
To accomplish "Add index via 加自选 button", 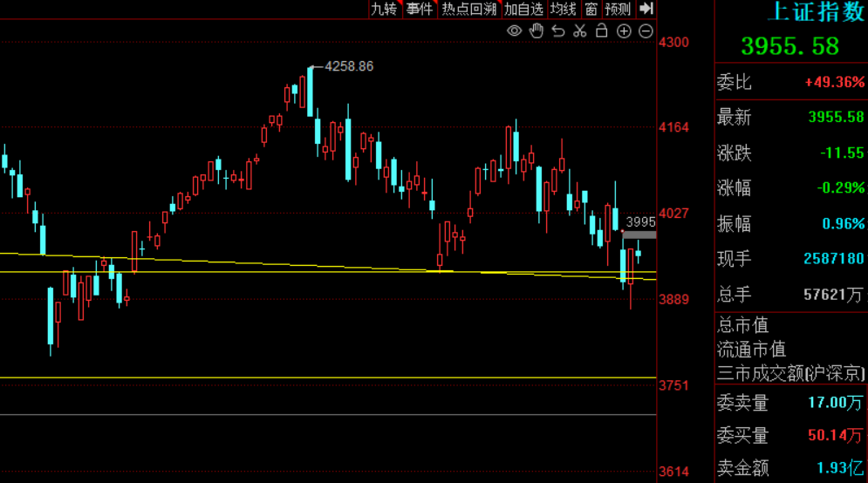I will click(523, 9).
